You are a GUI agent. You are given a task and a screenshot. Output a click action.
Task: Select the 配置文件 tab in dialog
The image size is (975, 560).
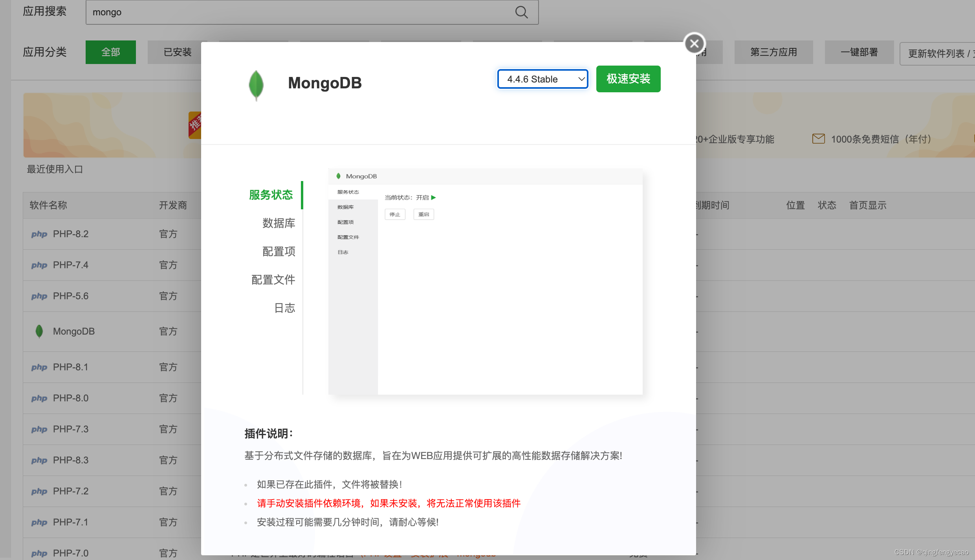[x=273, y=280]
